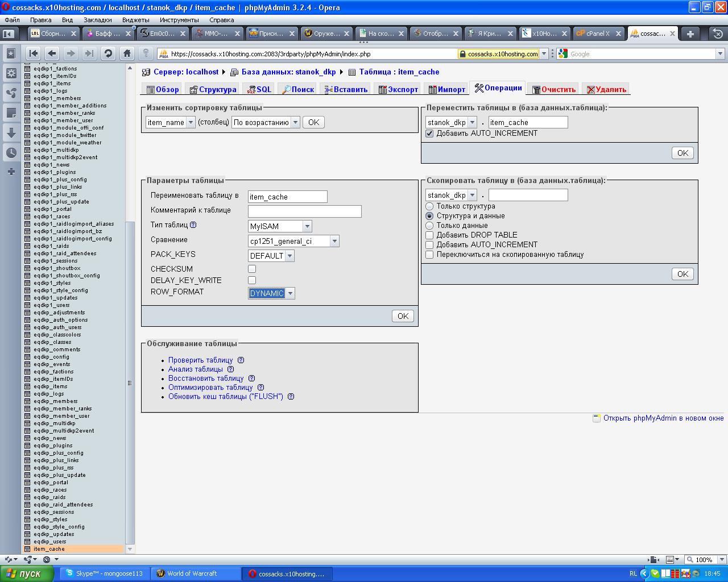The image size is (728, 582).
Task: Click the Комментарий к таблице input field
Action: coord(304,211)
